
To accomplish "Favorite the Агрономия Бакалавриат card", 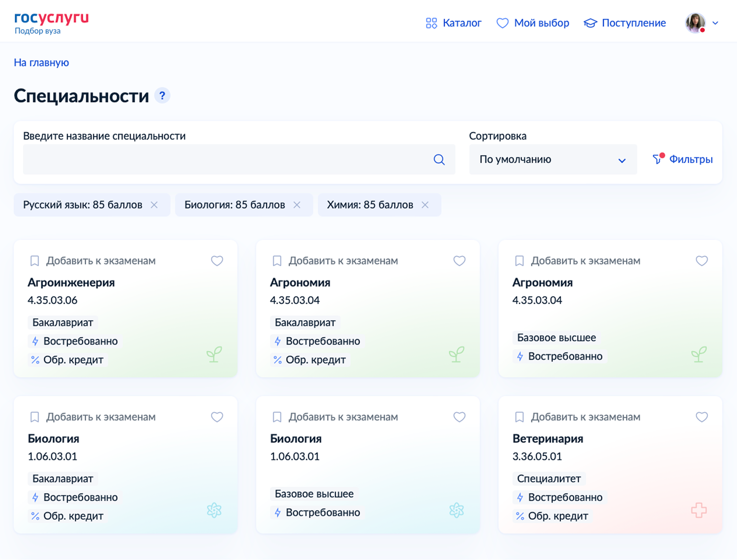I will point(459,261).
